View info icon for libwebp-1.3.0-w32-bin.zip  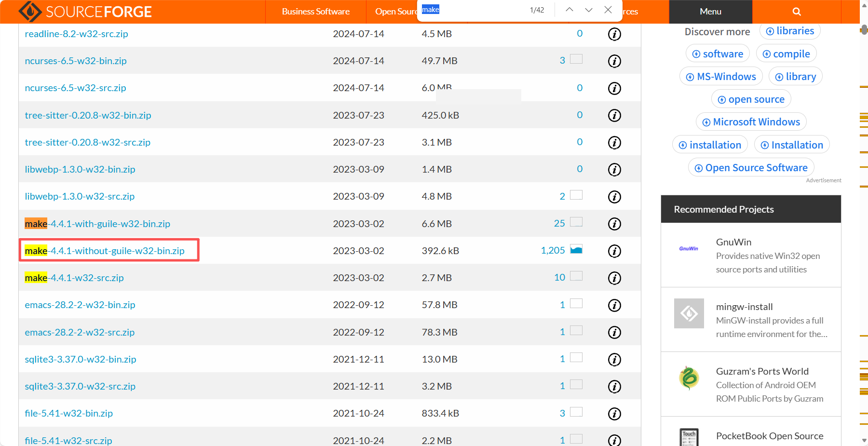click(x=614, y=170)
